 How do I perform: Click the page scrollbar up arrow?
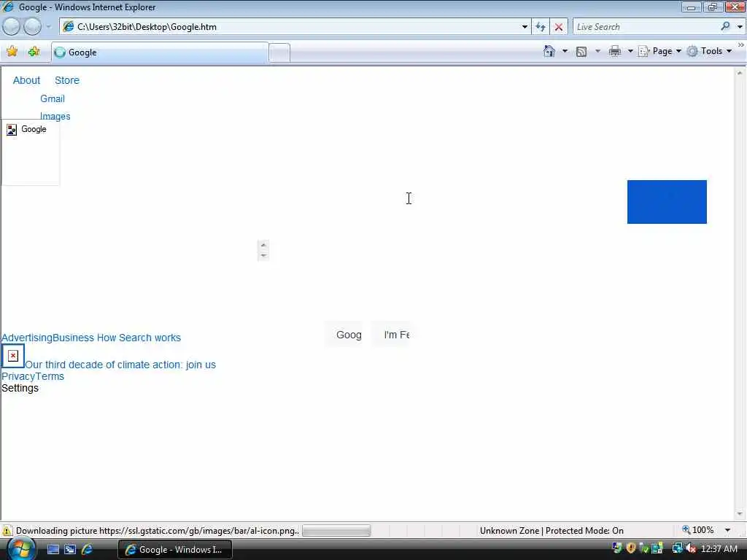point(740,73)
